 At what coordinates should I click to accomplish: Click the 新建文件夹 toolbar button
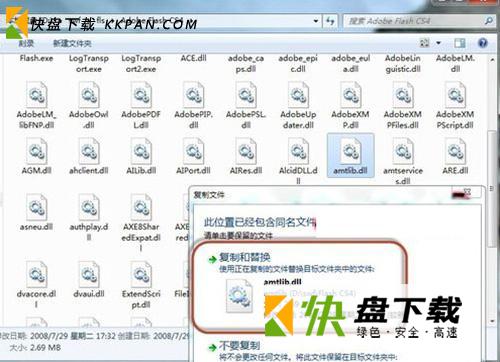pos(72,43)
